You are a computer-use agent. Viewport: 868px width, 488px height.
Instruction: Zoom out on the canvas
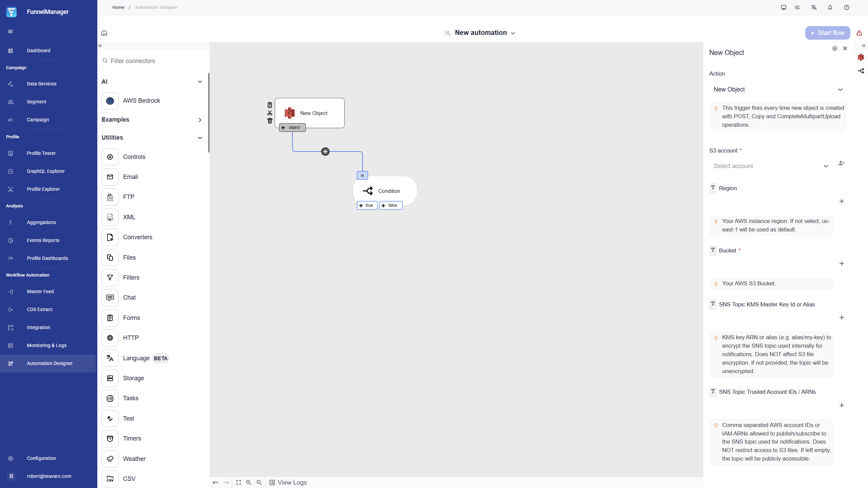259,483
